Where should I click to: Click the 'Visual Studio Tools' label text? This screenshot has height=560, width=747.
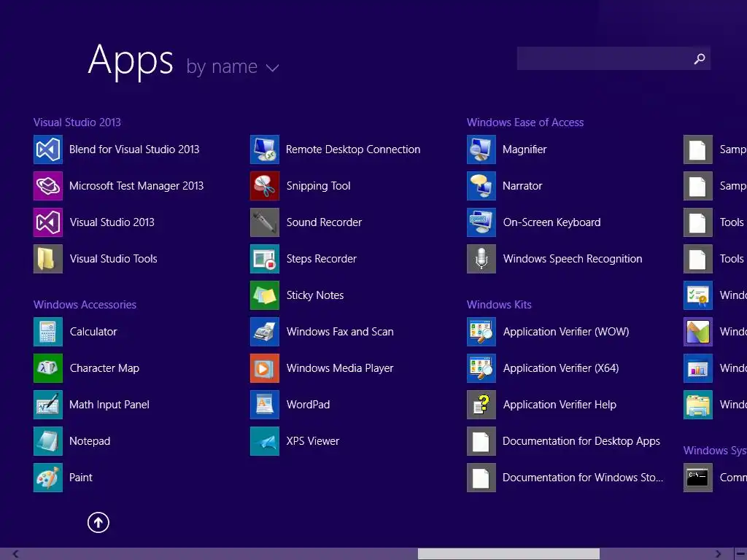113,259
